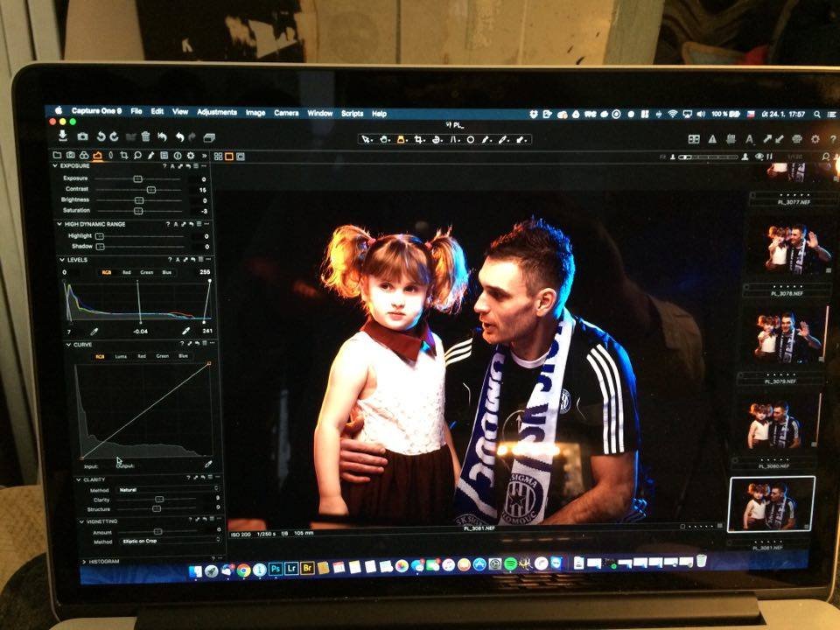Image resolution: width=840 pixels, height=630 pixels.
Task: Select the Luma tab in Curve panel
Action: pyautogui.click(x=121, y=356)
